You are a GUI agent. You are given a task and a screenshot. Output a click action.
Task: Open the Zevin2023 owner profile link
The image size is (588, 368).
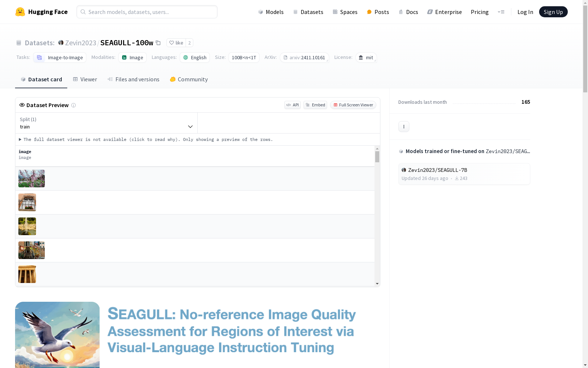[80, 43]
